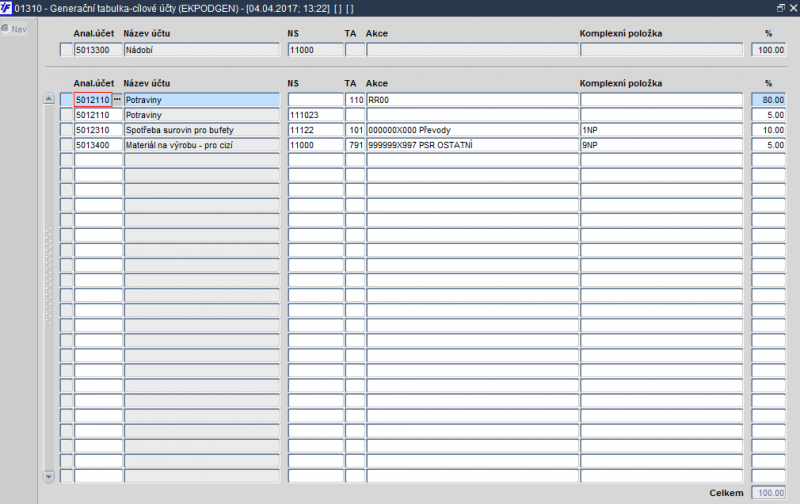
Task: Select row marker for first Potraviny 80.00 row
Action: (66, 100)
